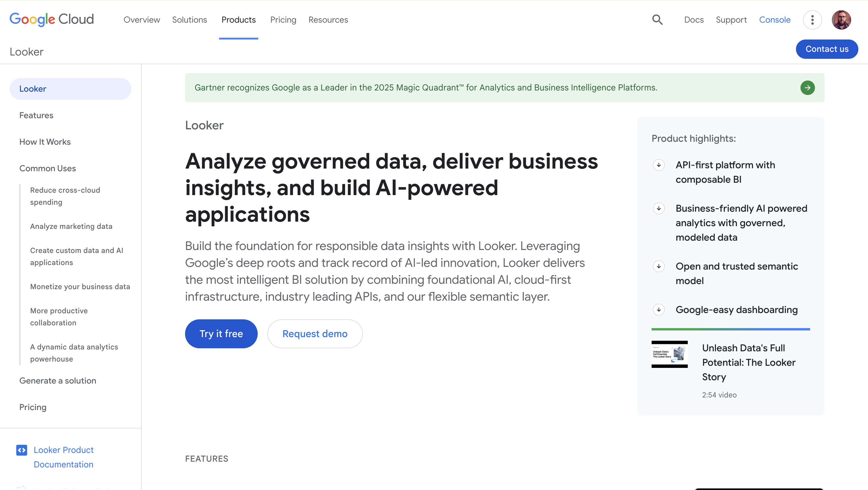Play the Unleash Data's Full Potential video thumbnail
Viewport: 868px width, 490px height.
669,354
